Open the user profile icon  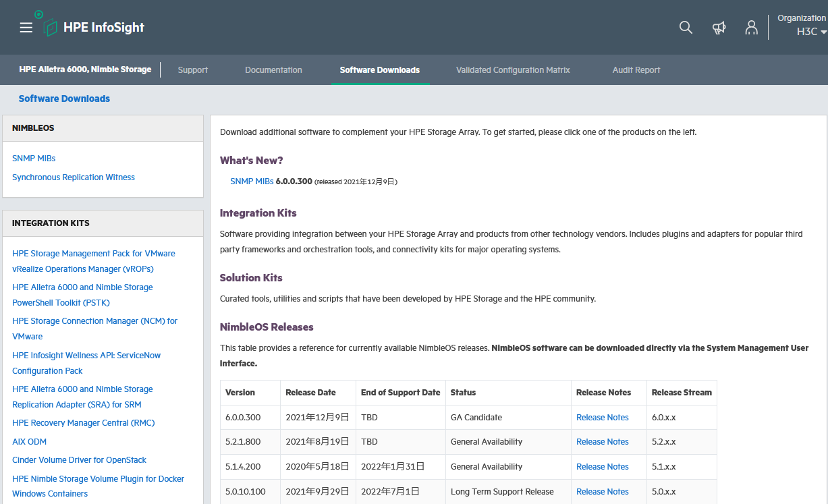coord(751,28)
